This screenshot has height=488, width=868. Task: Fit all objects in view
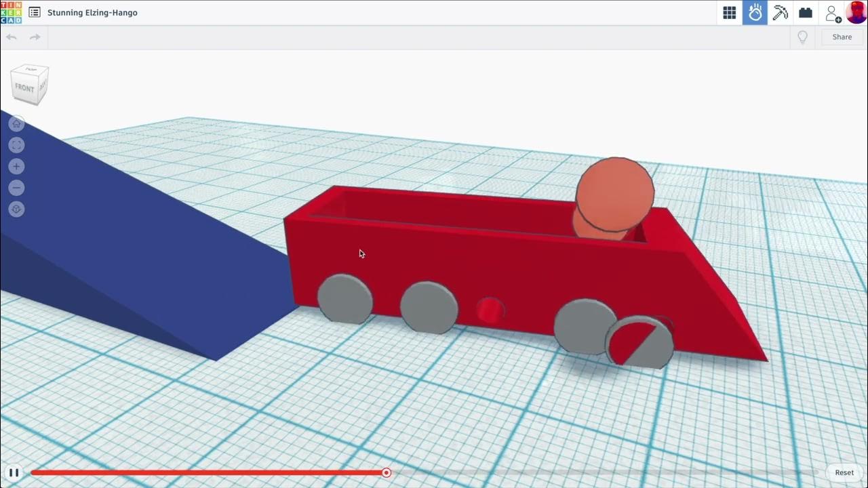(x=17, y=145)
